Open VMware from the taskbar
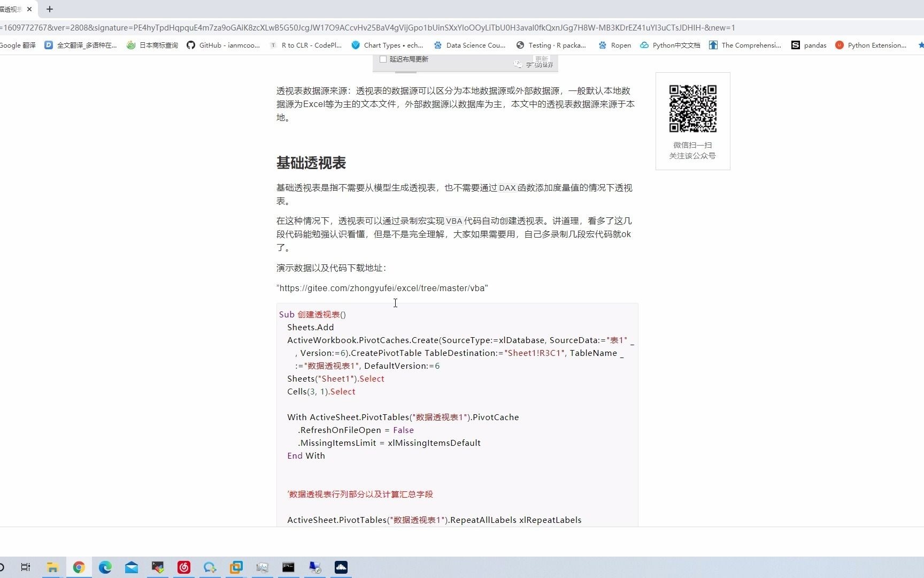 (x=236, y=567)
